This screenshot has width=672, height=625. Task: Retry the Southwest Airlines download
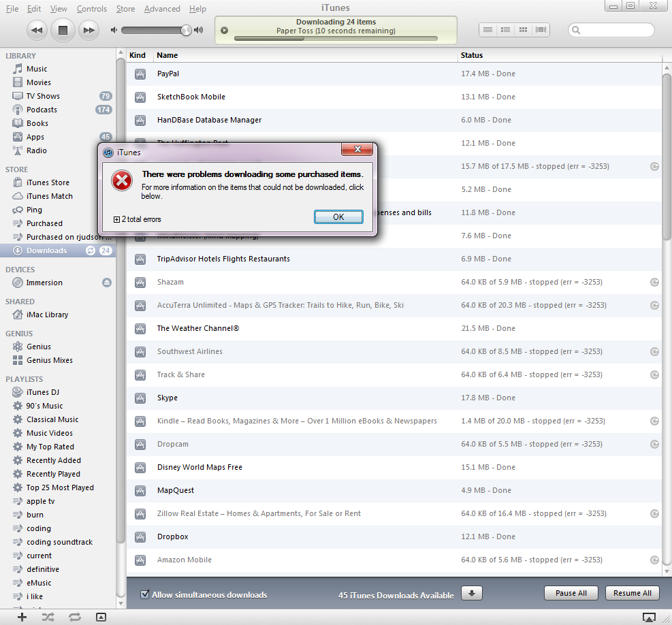click(x=654, y=351)
